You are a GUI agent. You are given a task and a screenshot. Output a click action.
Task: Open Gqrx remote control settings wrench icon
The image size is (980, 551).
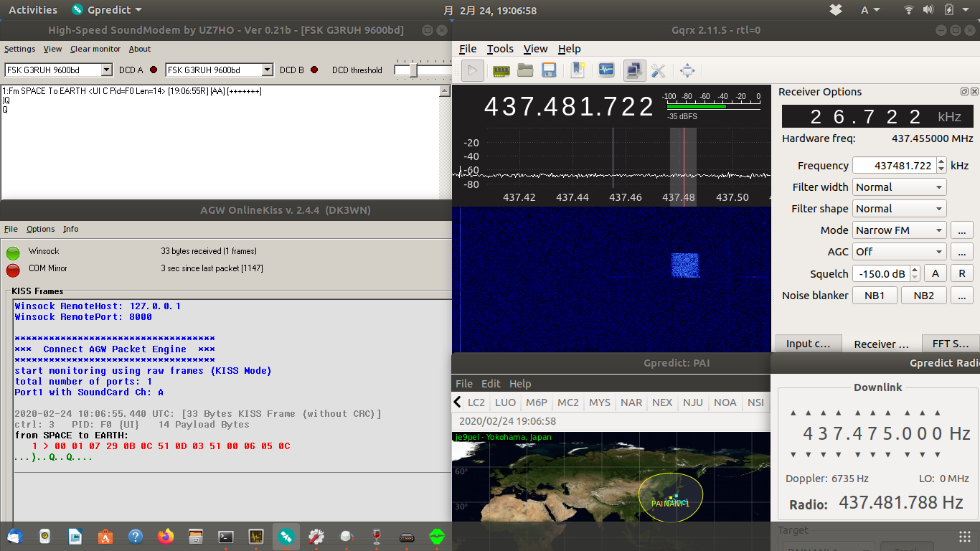(x=658, y=70)
